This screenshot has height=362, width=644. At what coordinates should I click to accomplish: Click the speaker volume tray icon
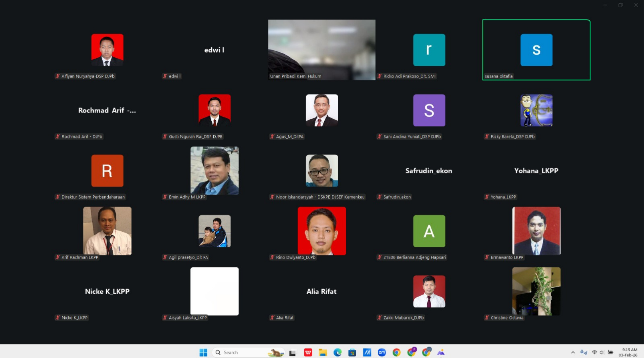coord(602,352)
